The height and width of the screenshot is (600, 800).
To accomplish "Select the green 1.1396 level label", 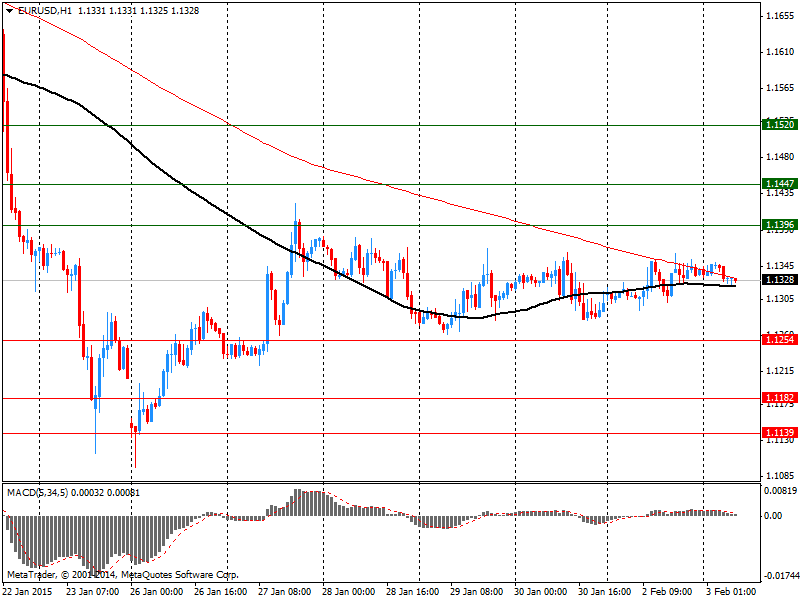I will click(779, 224).
